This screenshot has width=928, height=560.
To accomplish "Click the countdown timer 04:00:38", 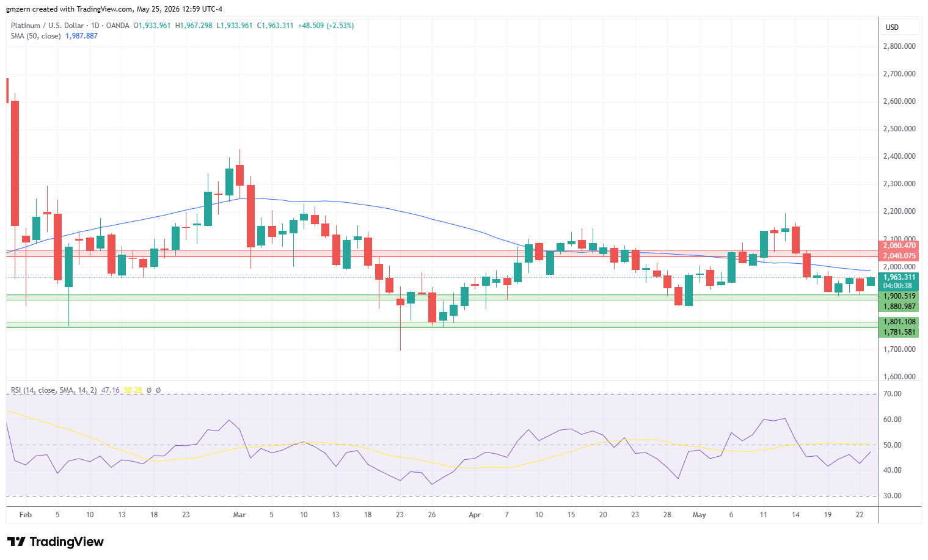I will coord(898,286).
